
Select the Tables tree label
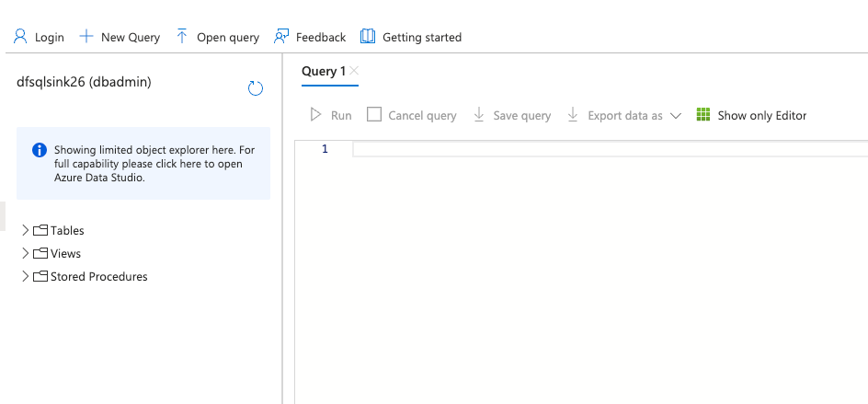(67, 230)
